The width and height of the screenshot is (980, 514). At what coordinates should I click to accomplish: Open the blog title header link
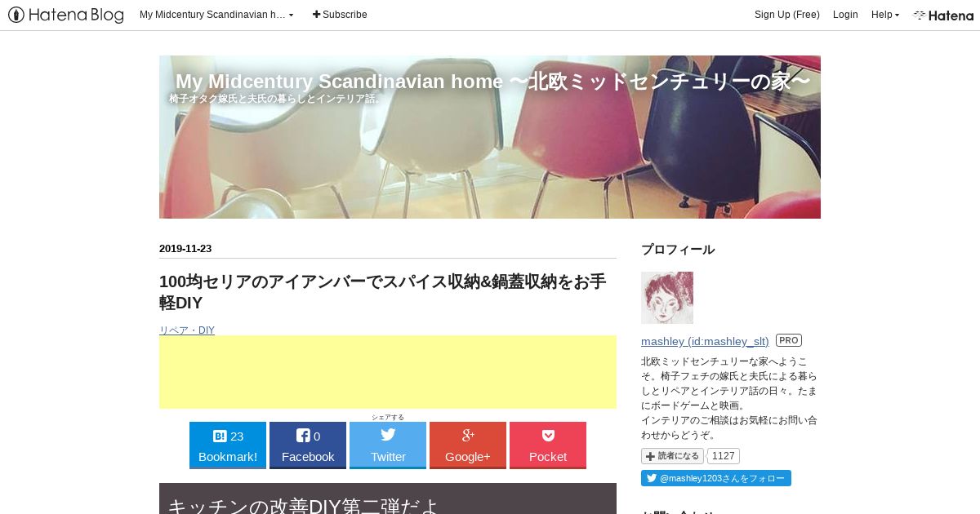[492, 82]
